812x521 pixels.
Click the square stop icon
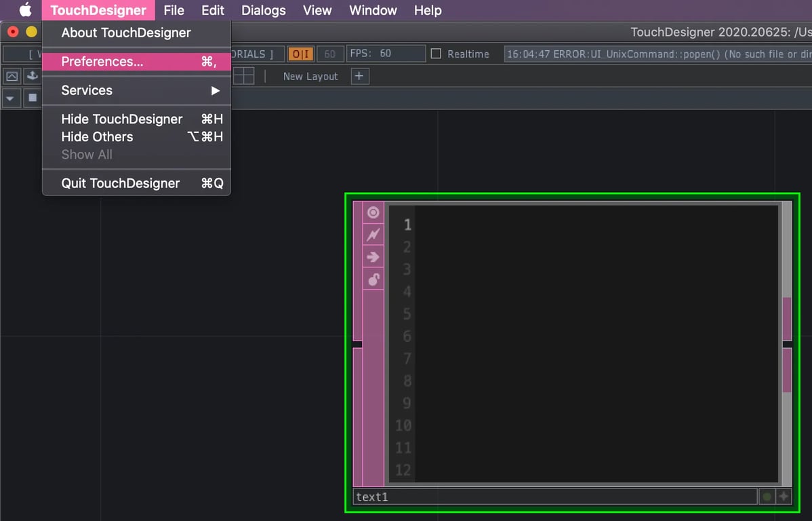(32, 98)
